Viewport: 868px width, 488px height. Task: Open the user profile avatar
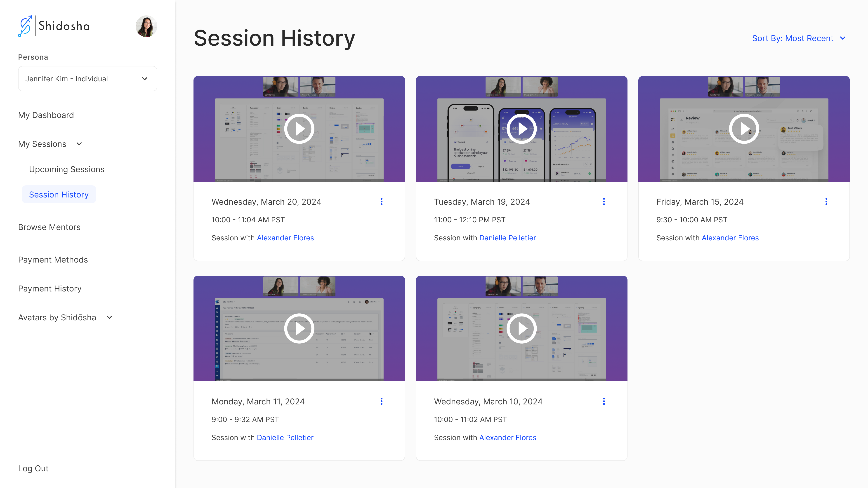click(x=146, y=26)
